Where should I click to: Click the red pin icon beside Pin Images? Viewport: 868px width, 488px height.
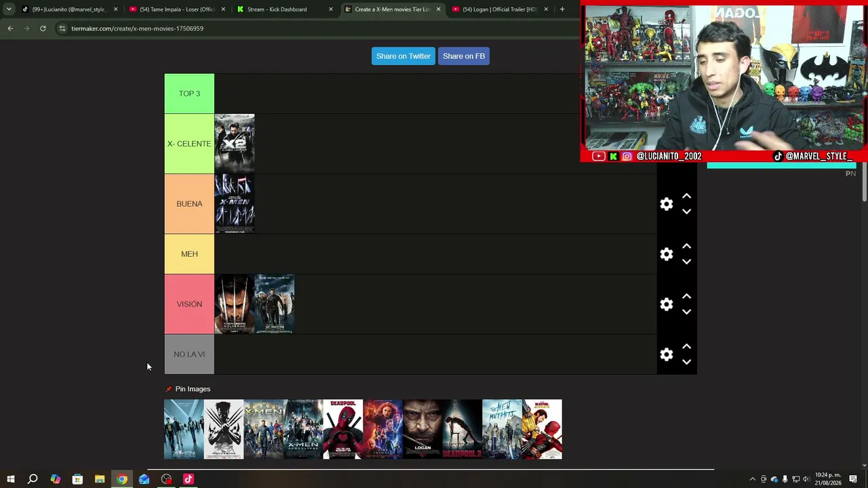[168, 389]
